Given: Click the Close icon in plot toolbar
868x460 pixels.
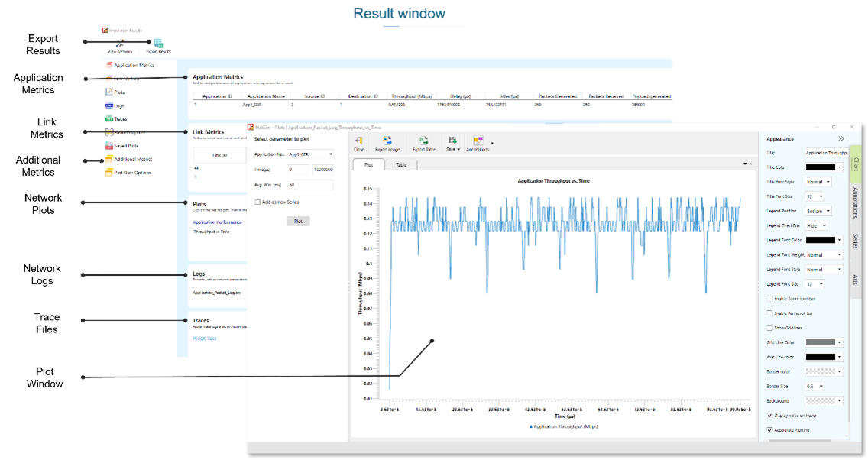Looking at the screenshot, I should tap(358, 141).
